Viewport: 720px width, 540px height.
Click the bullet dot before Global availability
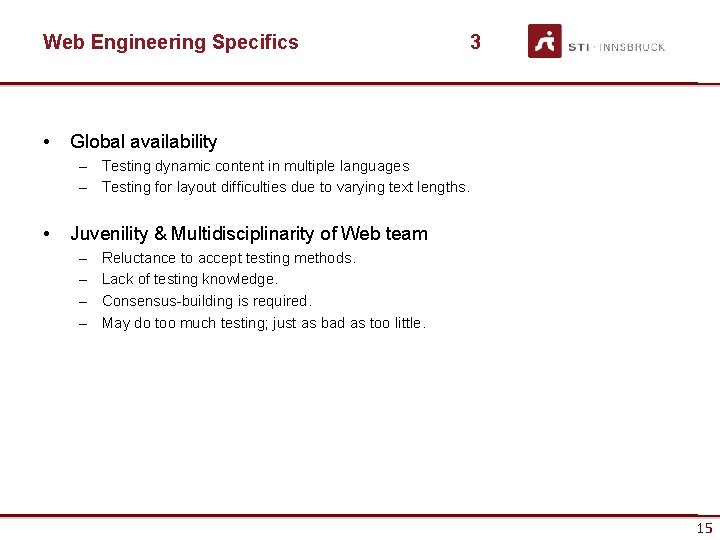[x=46, y=142]
